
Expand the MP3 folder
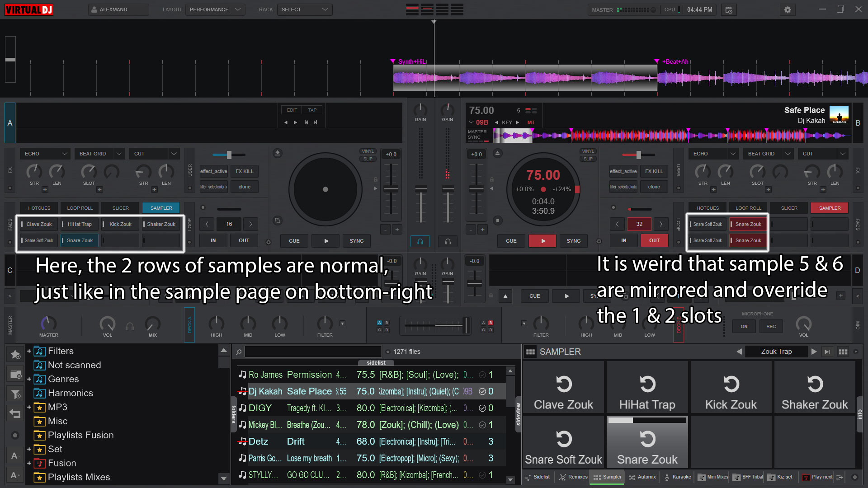[x=29, y=407]
